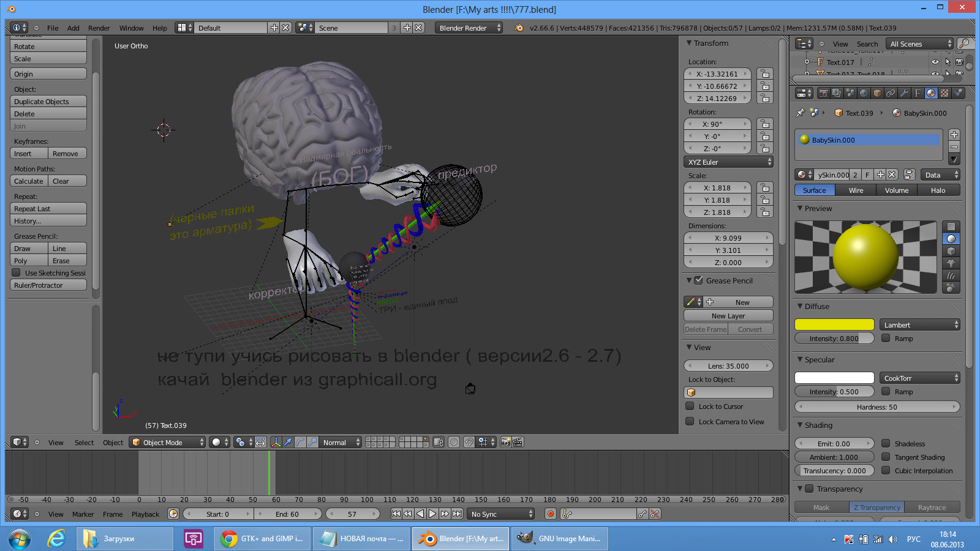This screenshot has width=980, height=551.
Task: Open the Lambert diffuse shader dropdown
Action: point(919,324)
